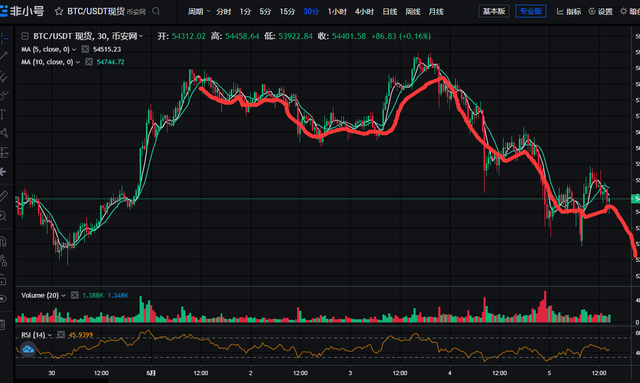Select the 5分 timeframe tab
Viewport: 640px width, 383px height.
click(265, 11)
